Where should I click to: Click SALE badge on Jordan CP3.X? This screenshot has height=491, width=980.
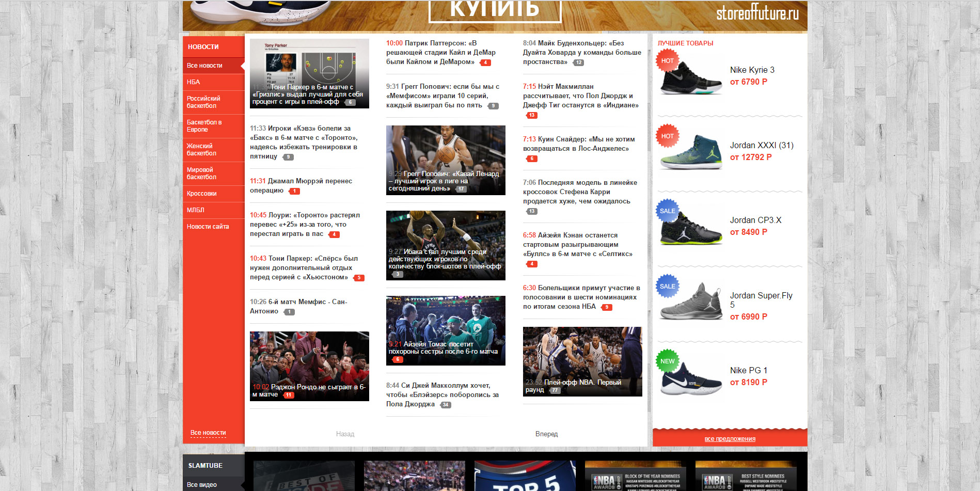click(667, 211)
